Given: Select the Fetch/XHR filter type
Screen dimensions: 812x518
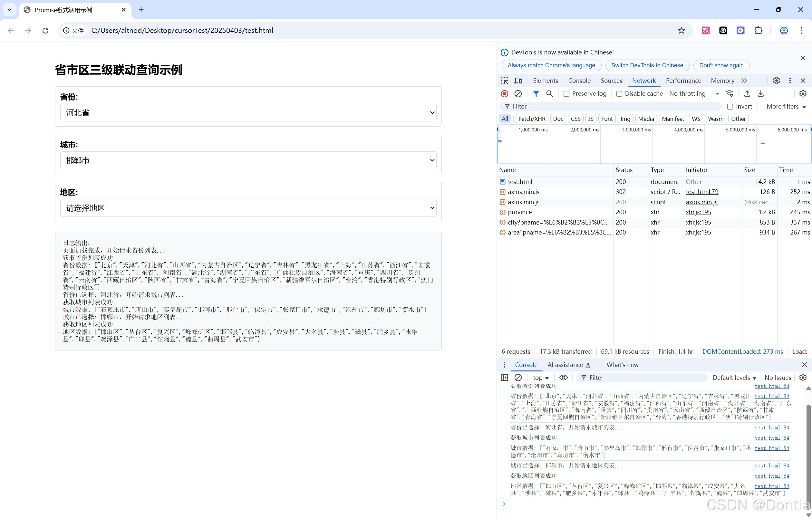Looking at the screenshot, I should tap(531, 119).
